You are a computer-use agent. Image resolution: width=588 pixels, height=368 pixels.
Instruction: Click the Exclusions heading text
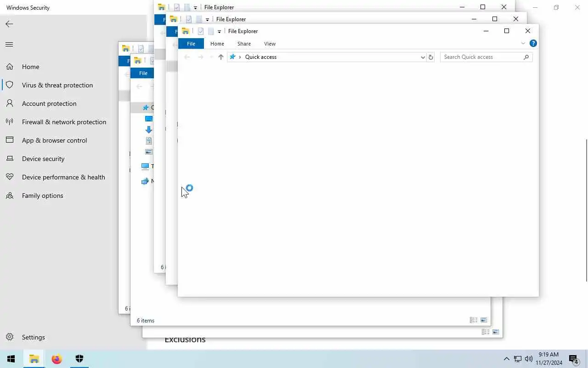[x=185, y=339]
